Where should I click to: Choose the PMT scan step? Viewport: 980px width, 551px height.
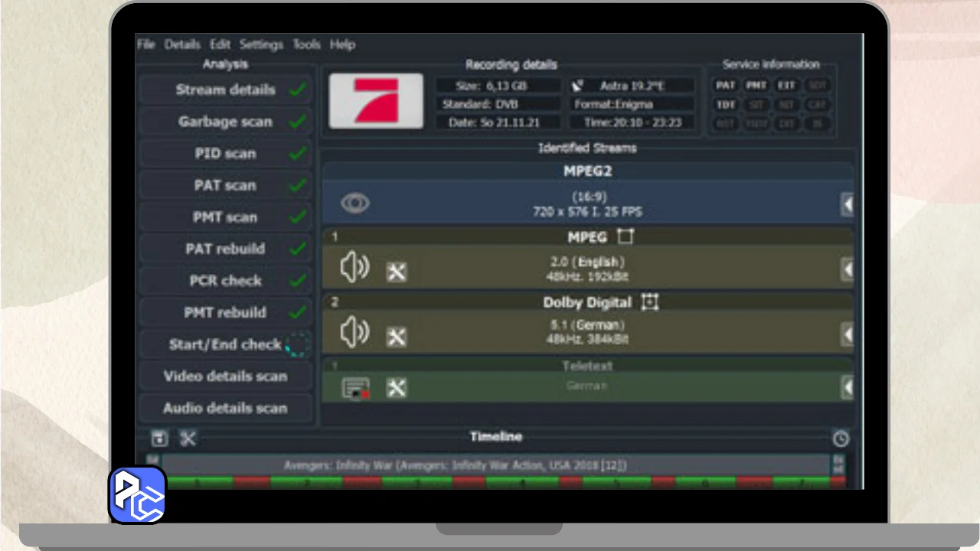coord(225,217)
